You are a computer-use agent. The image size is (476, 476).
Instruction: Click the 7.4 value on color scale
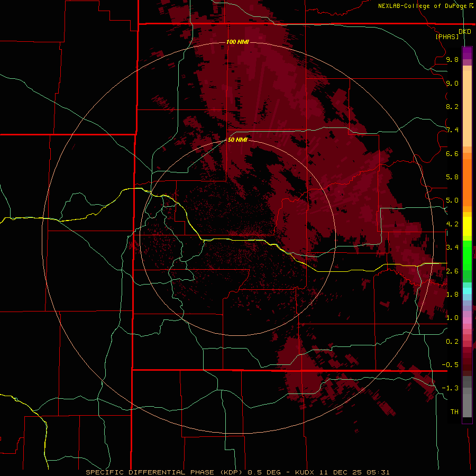coord(452,130)
